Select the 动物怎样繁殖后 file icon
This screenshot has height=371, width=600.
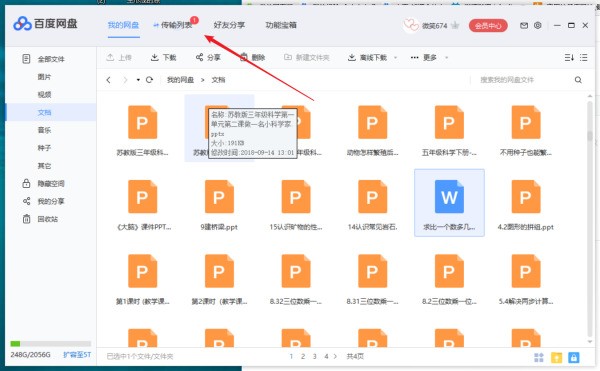372,122
